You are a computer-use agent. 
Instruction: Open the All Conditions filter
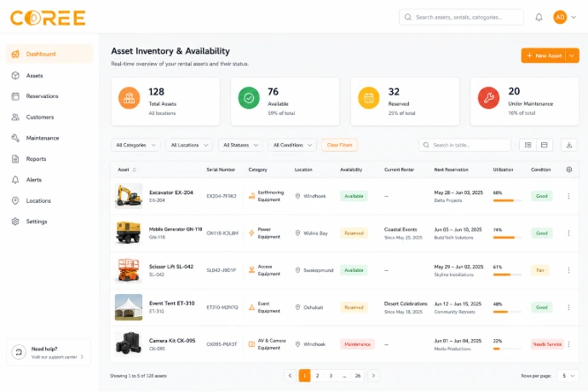pos(292,145)
